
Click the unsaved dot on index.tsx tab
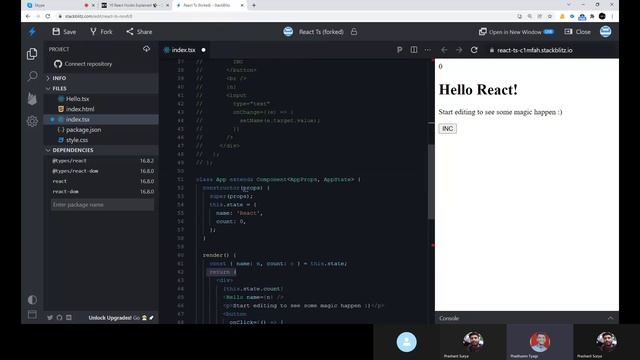(x=203, y=50)
